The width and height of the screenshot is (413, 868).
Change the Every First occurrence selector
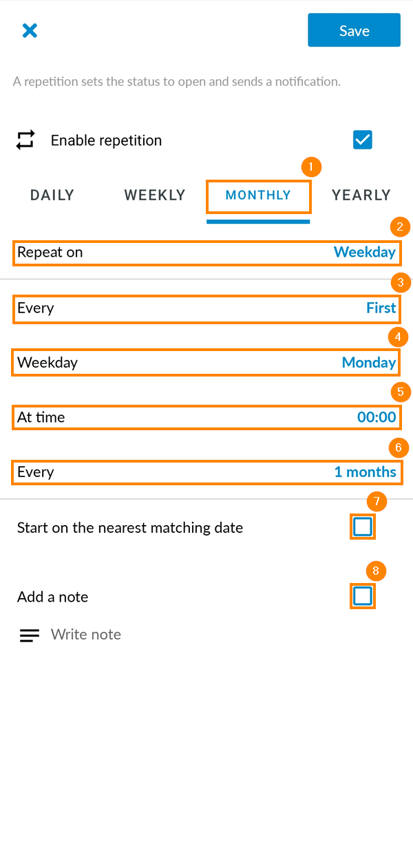click(x=206, y=308)
